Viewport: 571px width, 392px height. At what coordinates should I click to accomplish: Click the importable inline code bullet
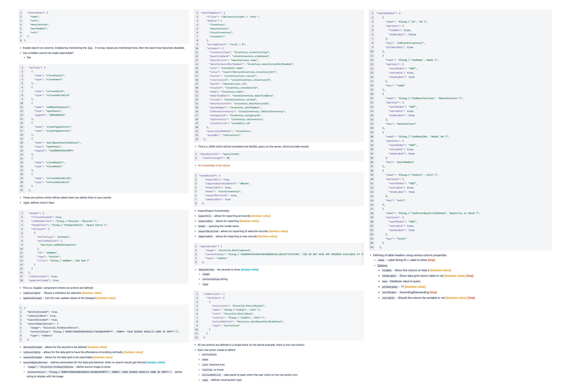(x=205, y=236)
